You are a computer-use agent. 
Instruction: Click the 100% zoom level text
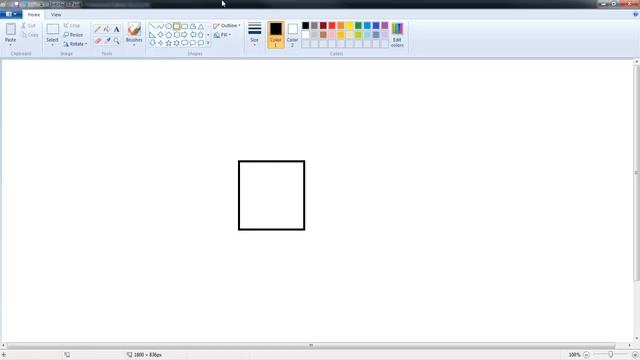point(574,355)
